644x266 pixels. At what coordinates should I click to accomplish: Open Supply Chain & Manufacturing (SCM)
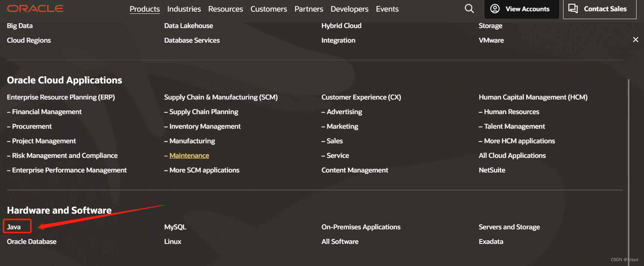tap(221, 97)
